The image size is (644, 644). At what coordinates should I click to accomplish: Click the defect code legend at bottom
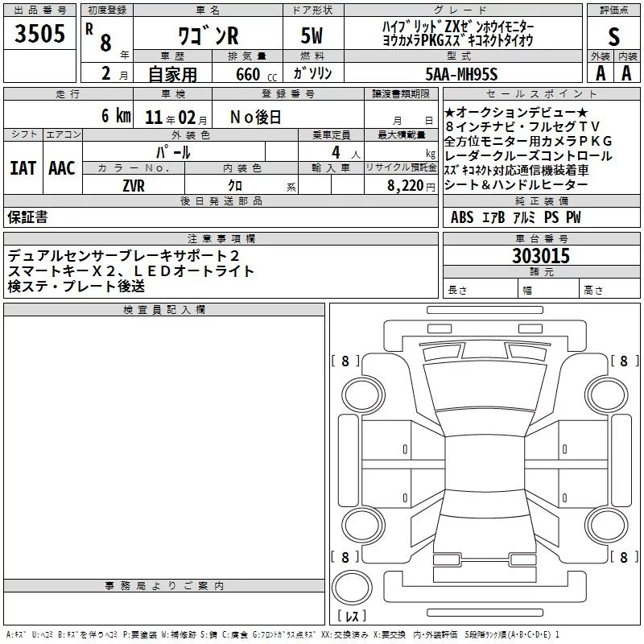(283, 634)
